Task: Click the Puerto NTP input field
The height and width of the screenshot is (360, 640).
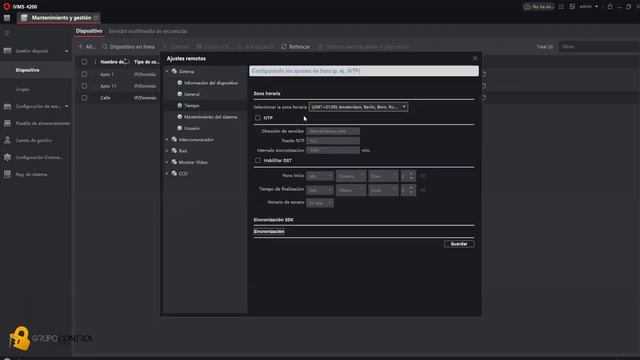Action: click(333, 140)
